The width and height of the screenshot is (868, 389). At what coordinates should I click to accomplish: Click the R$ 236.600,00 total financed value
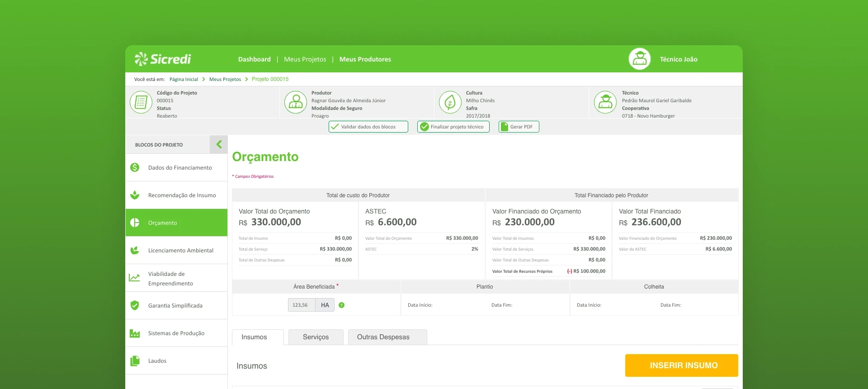pos(650,222)
